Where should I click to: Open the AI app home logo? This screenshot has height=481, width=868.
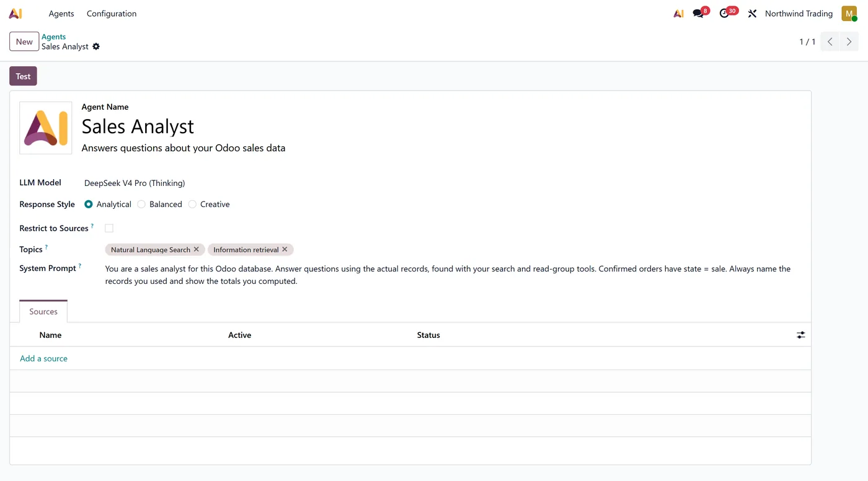(x=15, y=13)
